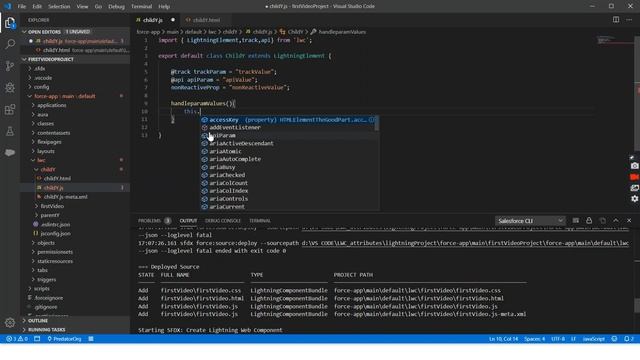This screenshot has height=360, width=640.
Task: Show errors and warnings in status bar
Action: (17, 339)
